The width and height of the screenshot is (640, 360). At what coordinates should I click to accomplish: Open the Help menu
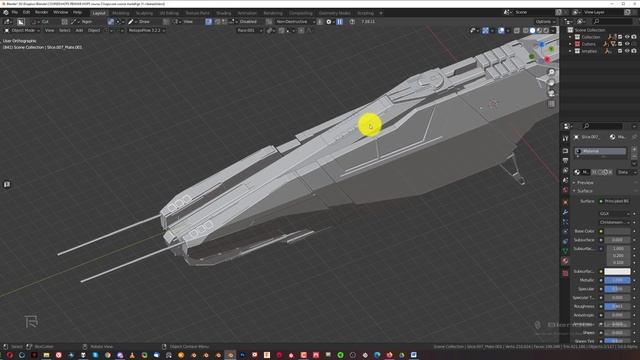pos(77,12)
